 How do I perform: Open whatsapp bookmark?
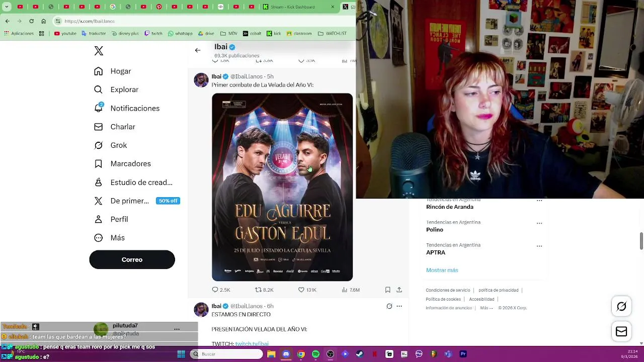(180, 34)
